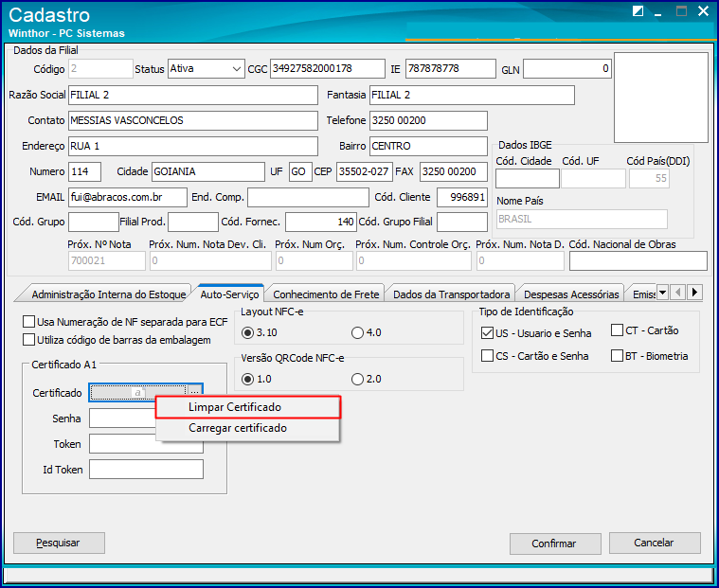This screenshot has height=588, width=719.
Task: Click the tabs left arrow
Action: point(678,292)
